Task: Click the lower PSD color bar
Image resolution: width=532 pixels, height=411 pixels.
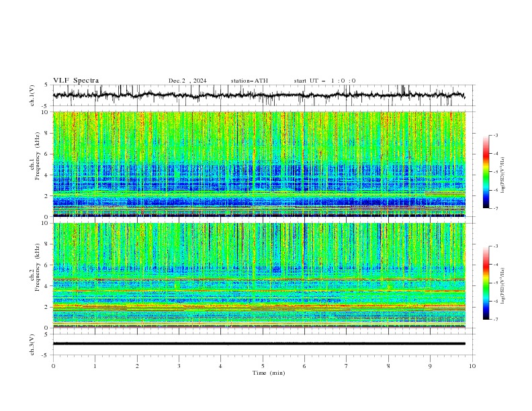Action: pyautogui.click(x=486, y=283)
